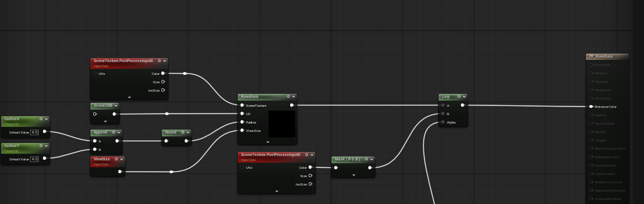This screenshot has height=204, width=644.
Task: Expand bottom chevron of SceneTexture node wired to Mask
Action: pyautogui.click(x=277, y=191)
